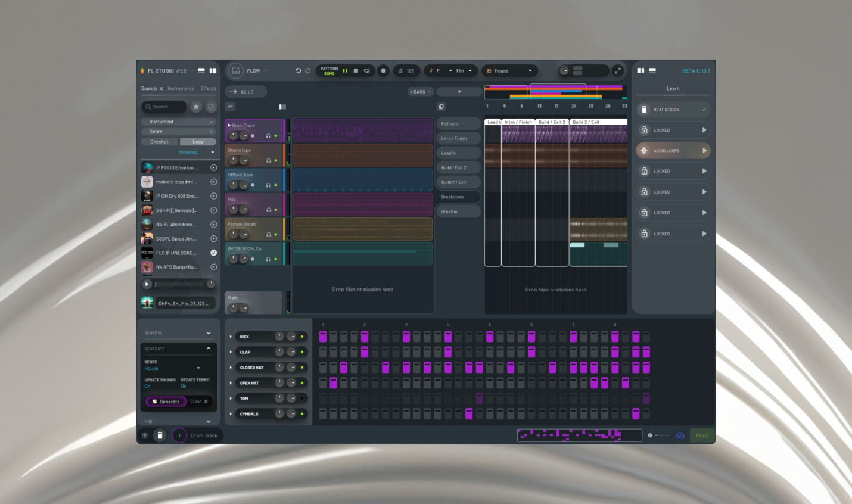Click the fullscreen expand icon top right
The height and width of the screenshot is (504, 852).
[618, 70]
